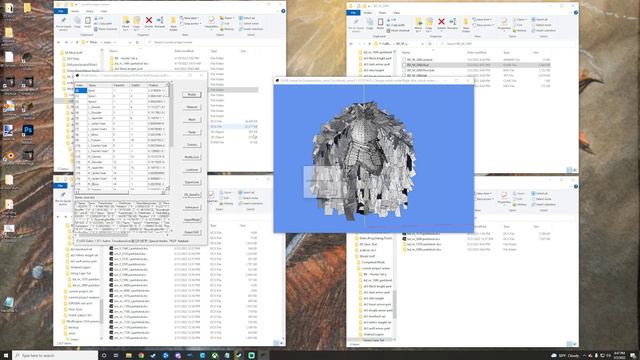640x360 pixels.
Task: Click Invert selection in current project armor Explorer ribbon
Action: tap(251, 29)
